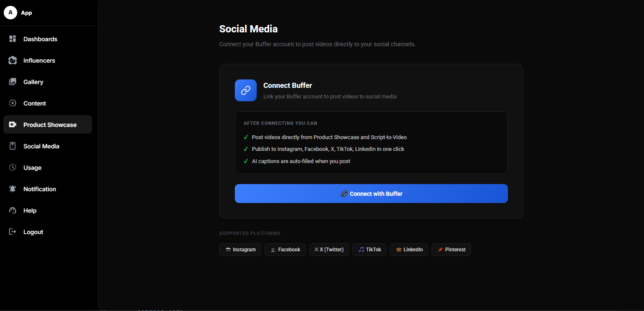
Task: Click the Facebook platform label
Action: (289, 250)
